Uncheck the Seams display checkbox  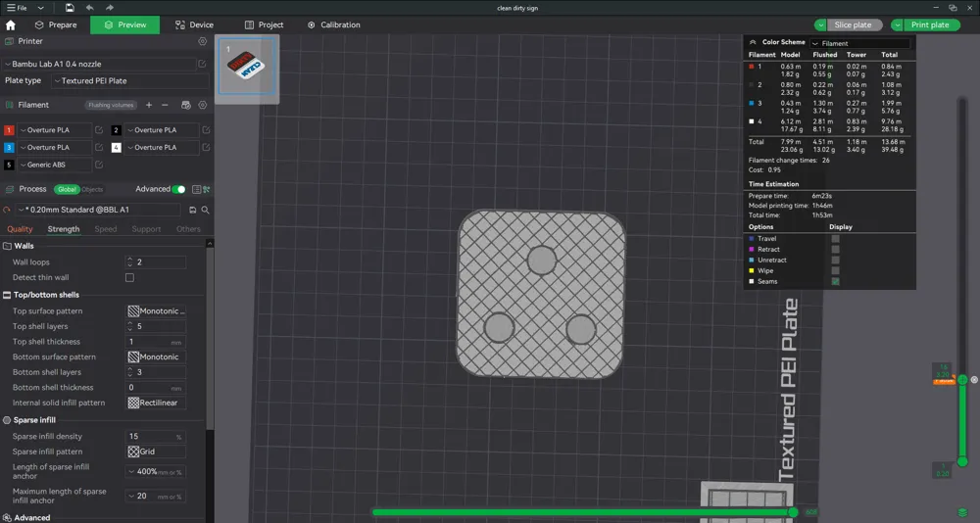(836, 282)
